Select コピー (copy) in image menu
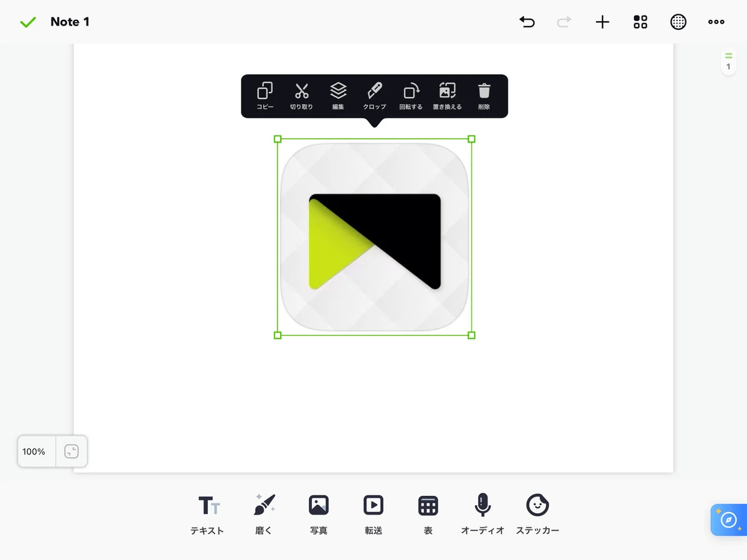Screen dimensions: 747x560 pos(265,96)
